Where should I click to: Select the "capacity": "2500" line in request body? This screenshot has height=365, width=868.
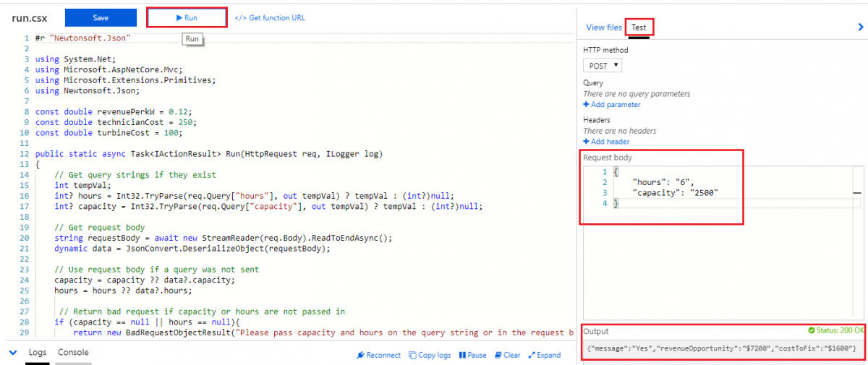tap(676, 193)
